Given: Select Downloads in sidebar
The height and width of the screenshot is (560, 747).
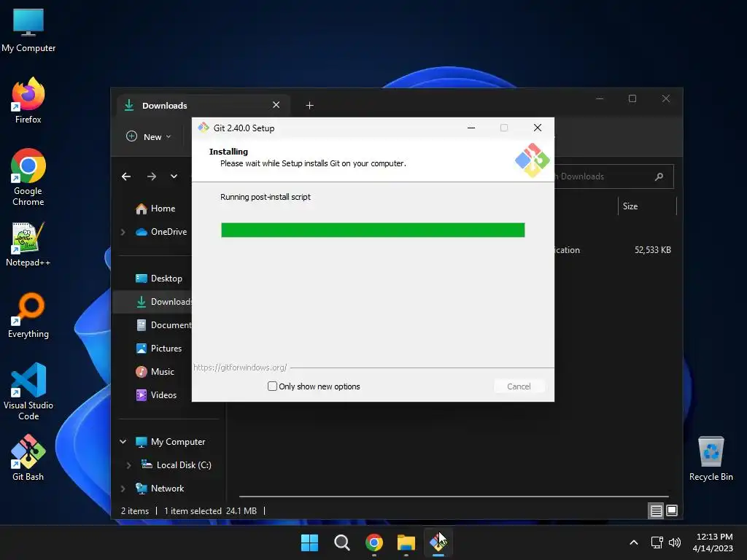Looking at the screenshot, I should (152, 302).
